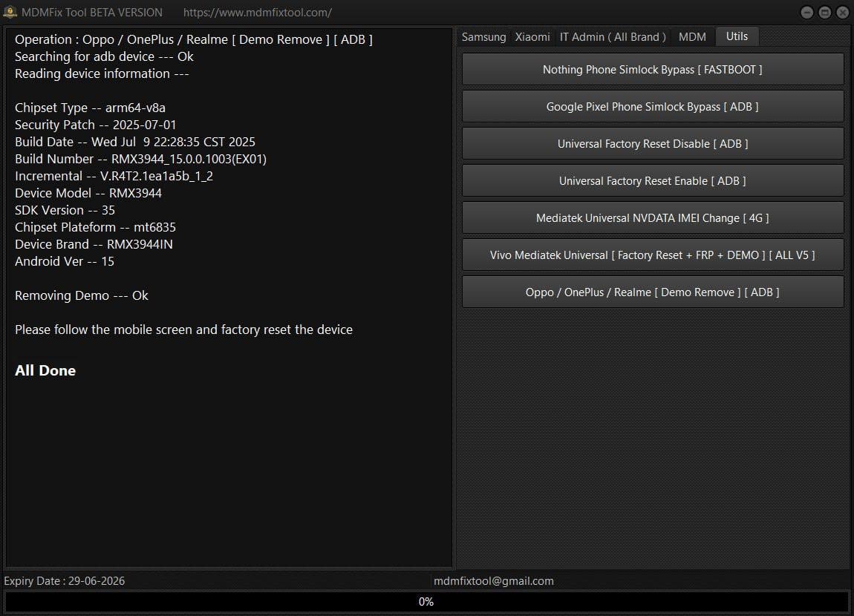Run Vivo Mediatek Universal Factory Reset + FRP + DEMO
Screen dimensions: 854x616
click(x=652, y=255)
